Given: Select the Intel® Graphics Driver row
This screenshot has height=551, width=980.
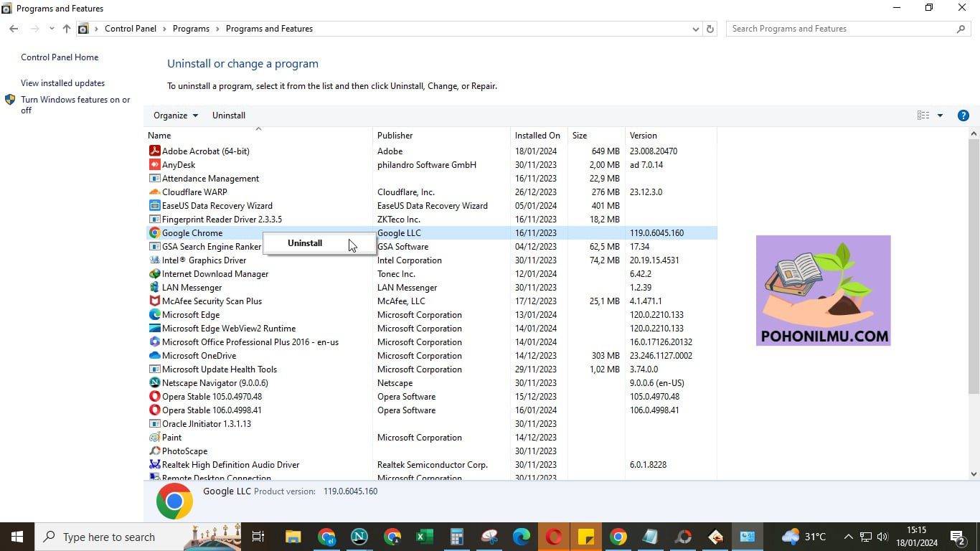Looking at the screenshot, I should click(x=430, y=260).
